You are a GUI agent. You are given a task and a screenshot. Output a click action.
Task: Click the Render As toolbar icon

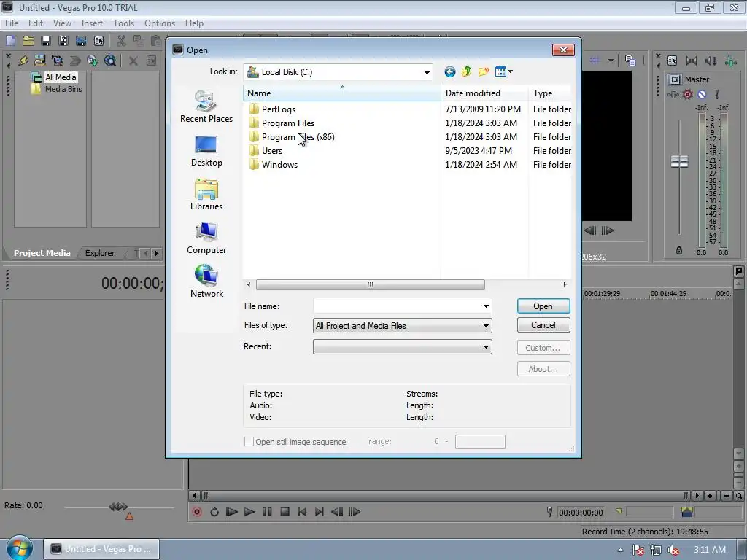click(x=81, y=41)
